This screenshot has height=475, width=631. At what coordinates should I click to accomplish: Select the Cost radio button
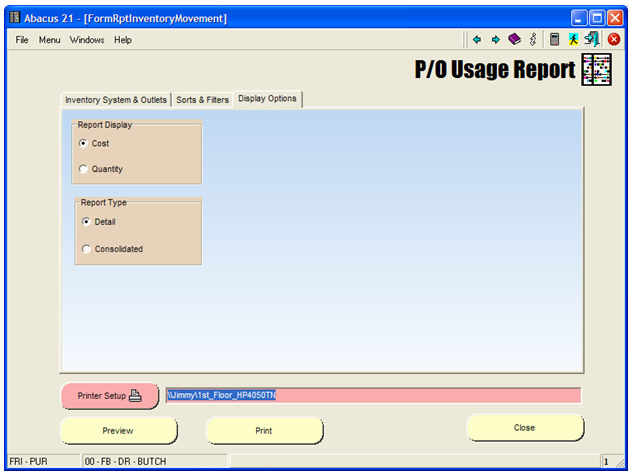pos(84,144)
